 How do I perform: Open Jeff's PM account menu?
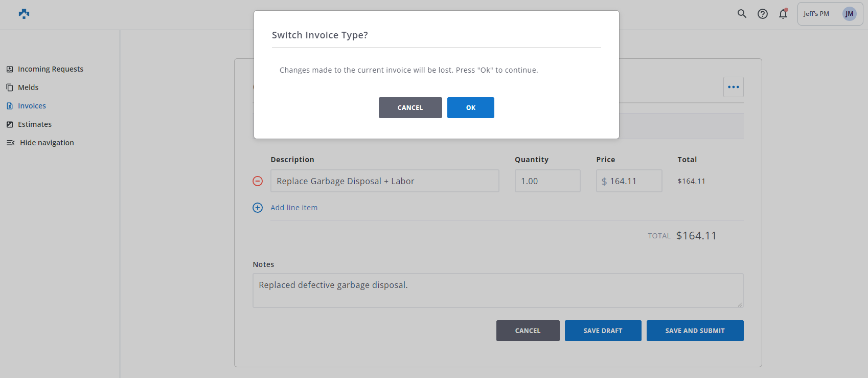pos(816,14)
